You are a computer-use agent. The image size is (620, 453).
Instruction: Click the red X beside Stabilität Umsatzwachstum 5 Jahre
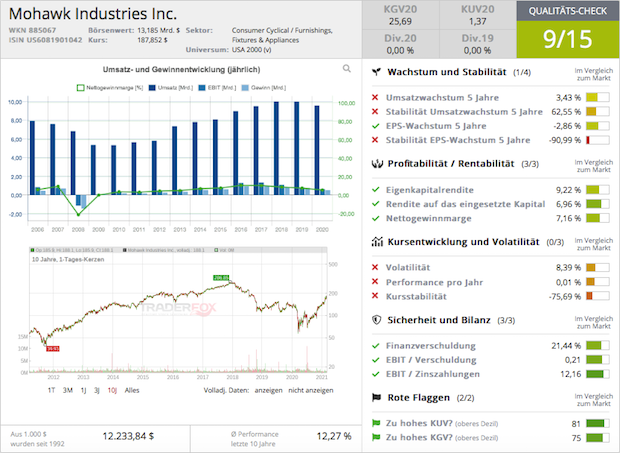click(375, 111)
